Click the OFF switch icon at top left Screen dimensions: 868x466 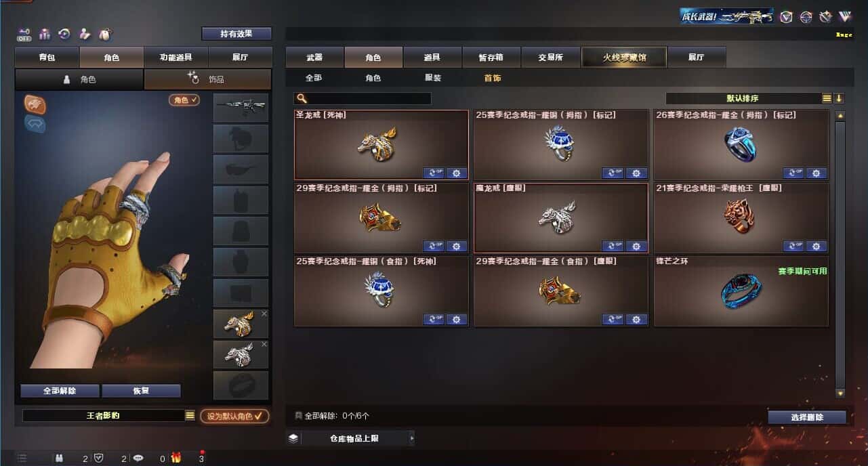point(24,34)
